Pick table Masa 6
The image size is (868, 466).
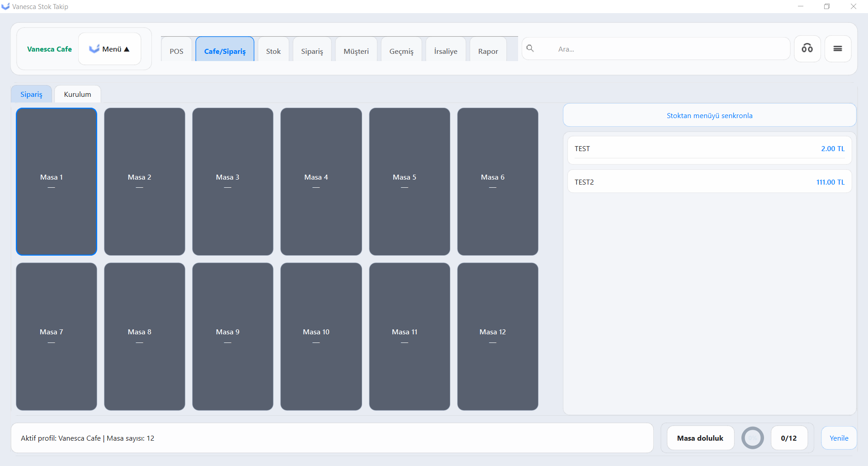click(498, 181)
